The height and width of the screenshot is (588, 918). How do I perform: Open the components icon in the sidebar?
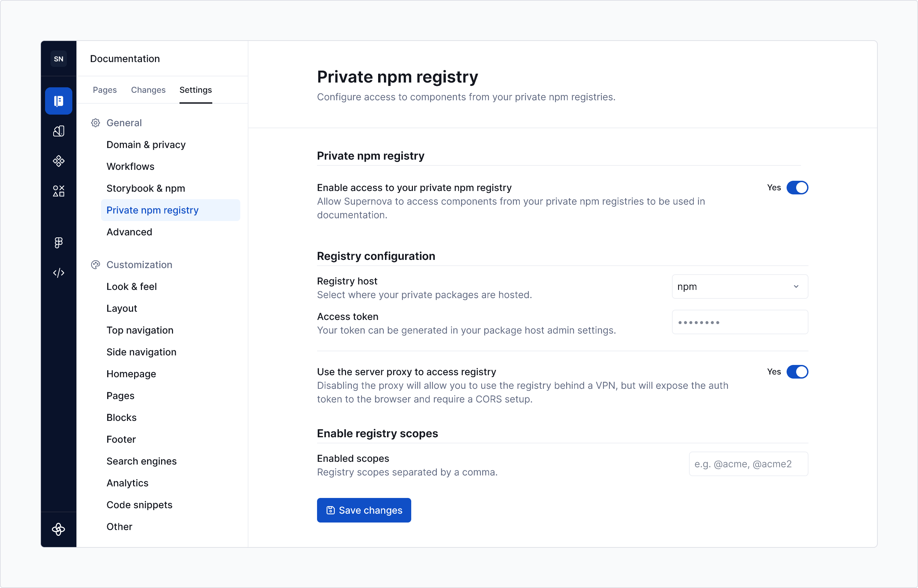coord(58,161)
